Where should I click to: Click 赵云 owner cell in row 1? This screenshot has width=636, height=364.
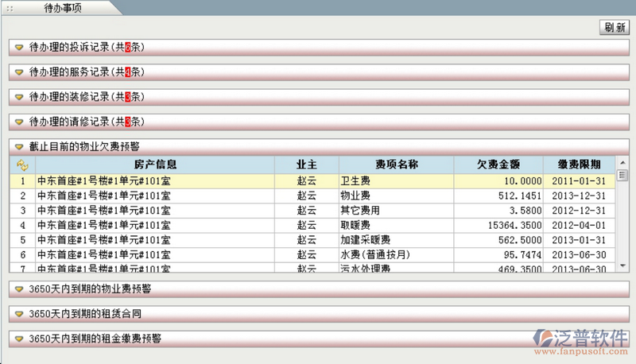pyautogui.click(x=307, y=181)
